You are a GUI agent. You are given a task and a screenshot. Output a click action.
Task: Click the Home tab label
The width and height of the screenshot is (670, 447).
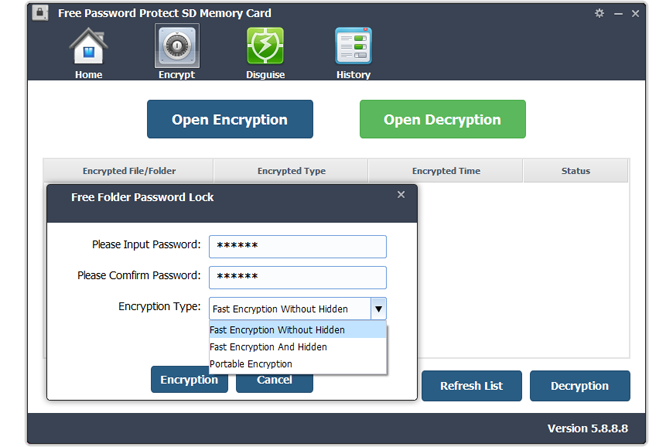coord(88,75)
